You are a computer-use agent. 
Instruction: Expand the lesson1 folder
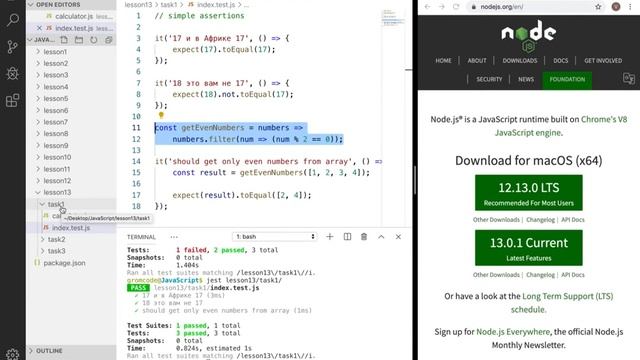click(x=55, y=52)
